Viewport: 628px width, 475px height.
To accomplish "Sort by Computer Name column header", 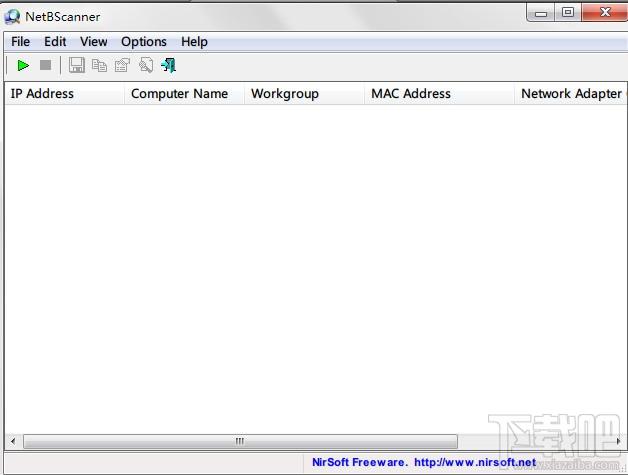I will [185, 94].
